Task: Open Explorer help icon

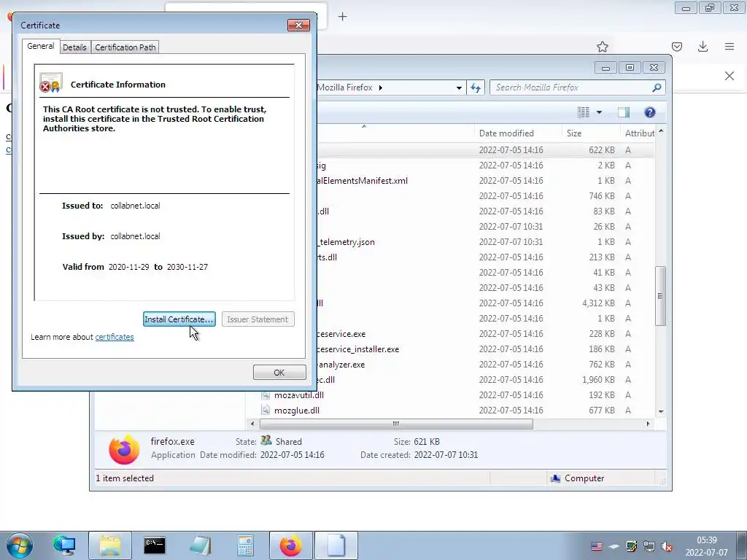Action: tap(650, 112)
